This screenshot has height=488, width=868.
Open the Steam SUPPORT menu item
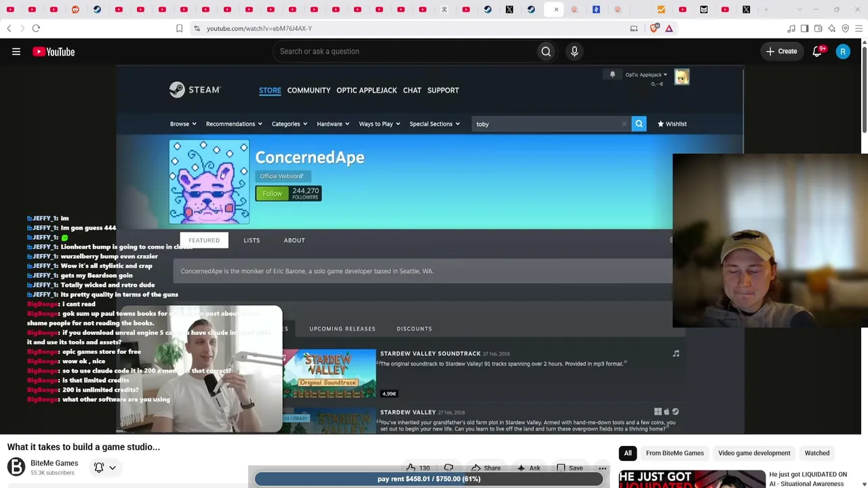tap(443, 90)
